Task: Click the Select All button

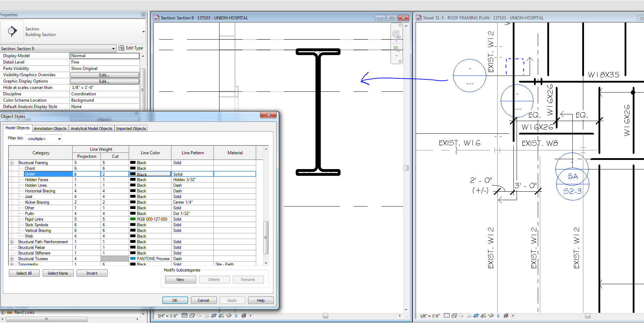Action: click(x=24, y=273)
